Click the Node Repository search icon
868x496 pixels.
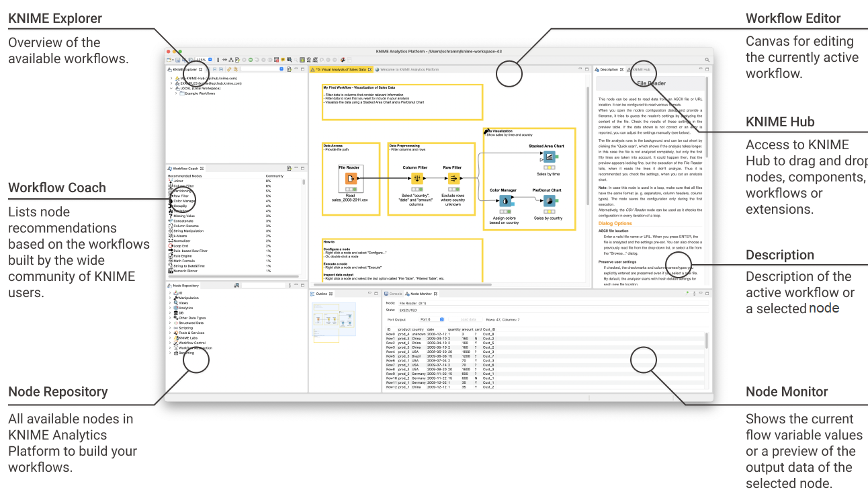click(x=236, y=286)
